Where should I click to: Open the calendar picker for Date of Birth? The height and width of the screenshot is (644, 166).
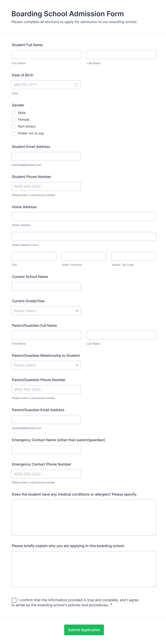coord(76,84)
